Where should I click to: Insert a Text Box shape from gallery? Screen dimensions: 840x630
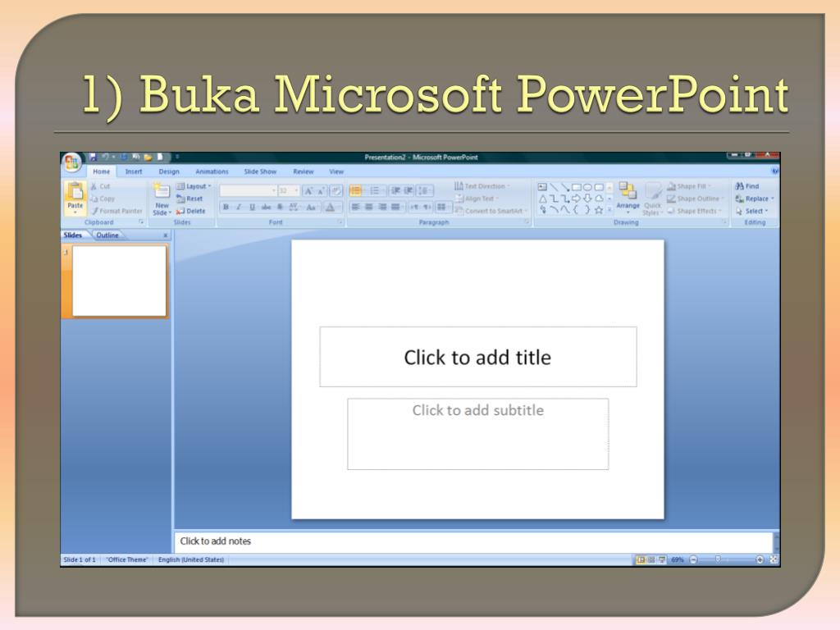542,187
